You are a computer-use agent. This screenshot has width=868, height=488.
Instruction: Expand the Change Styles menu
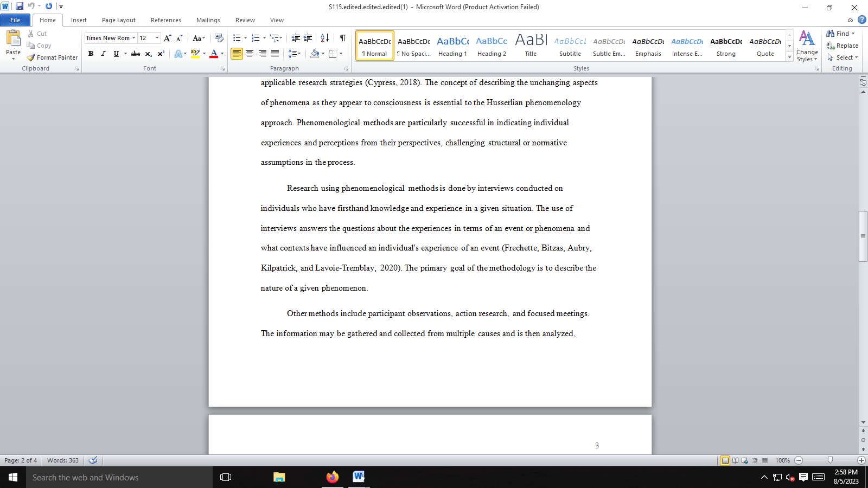click(x=807, y=48)
